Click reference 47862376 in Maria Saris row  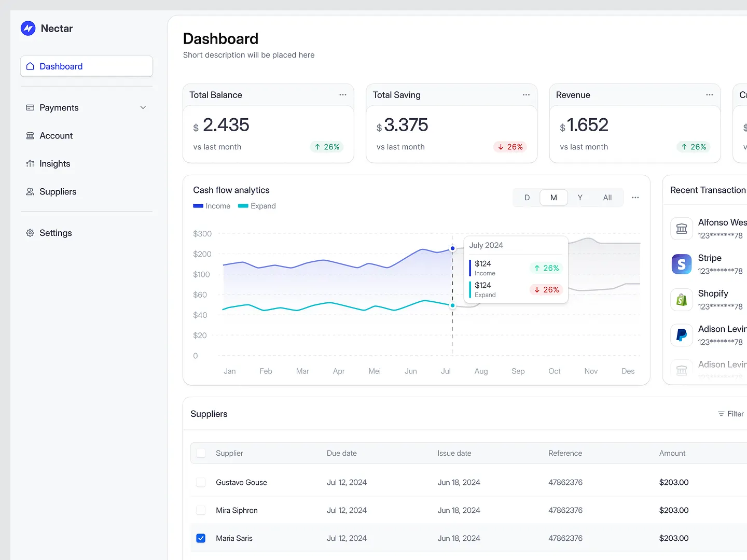[565, 538]
